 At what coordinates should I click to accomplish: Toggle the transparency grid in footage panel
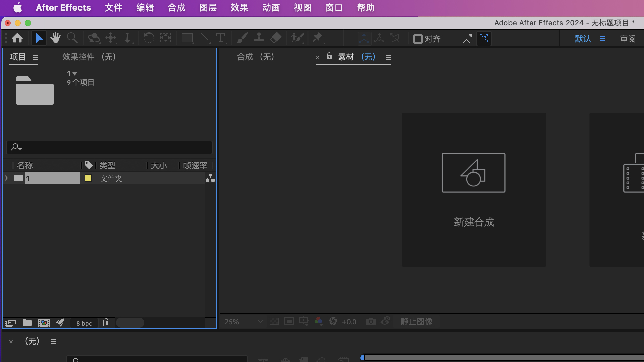coord(274,321)
